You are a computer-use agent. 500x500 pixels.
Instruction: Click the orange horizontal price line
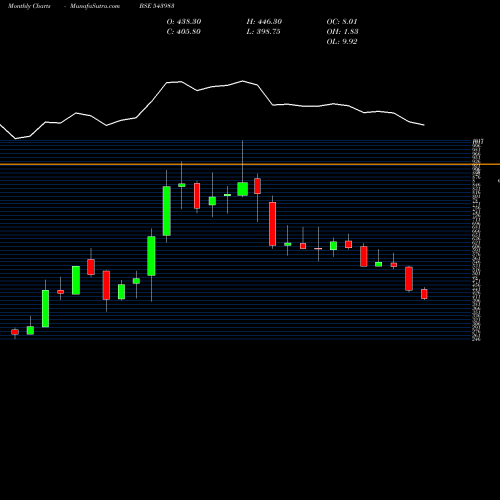click(250, 164)
